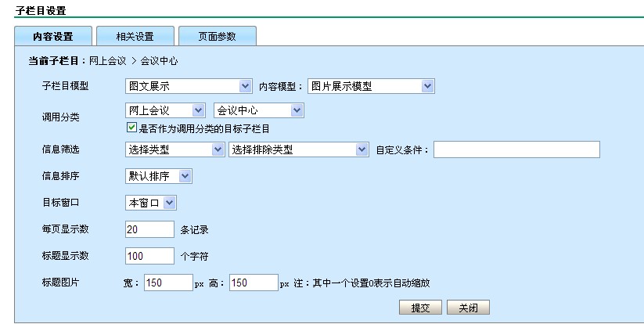Click the 标题显示数 field showing 100
The height and width of the screenshot is (324, 644).
(149, 256)
